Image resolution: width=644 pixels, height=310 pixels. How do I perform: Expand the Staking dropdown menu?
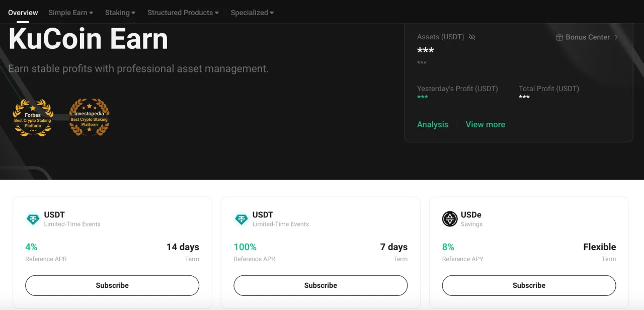(120, 13)
